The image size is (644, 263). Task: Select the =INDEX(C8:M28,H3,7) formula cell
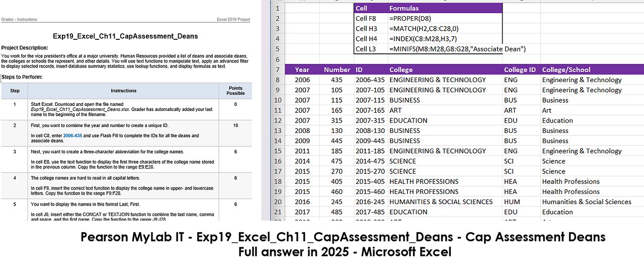click(445, 39)
